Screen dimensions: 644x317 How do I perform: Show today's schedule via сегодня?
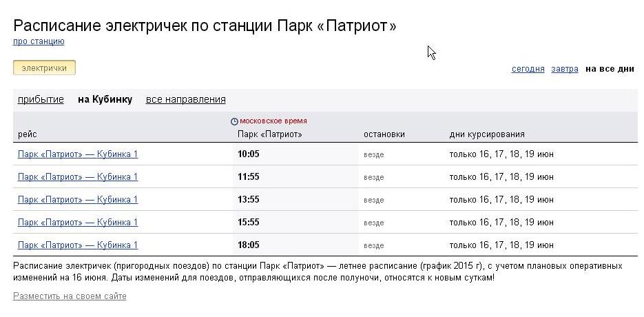(x=528, y=69)
